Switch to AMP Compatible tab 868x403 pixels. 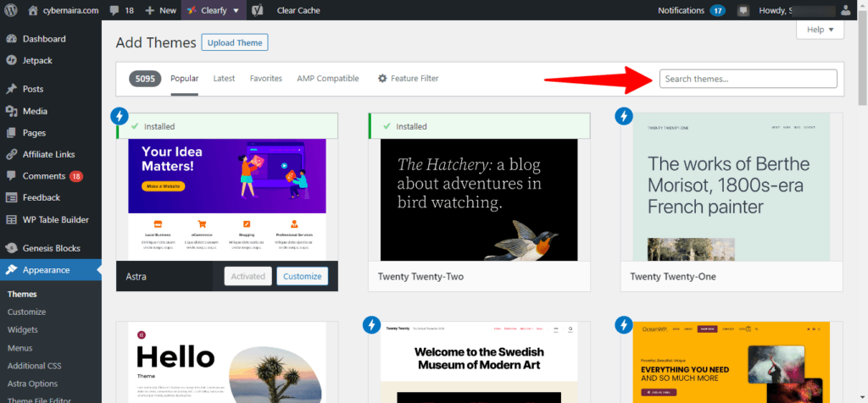point(328,79)
